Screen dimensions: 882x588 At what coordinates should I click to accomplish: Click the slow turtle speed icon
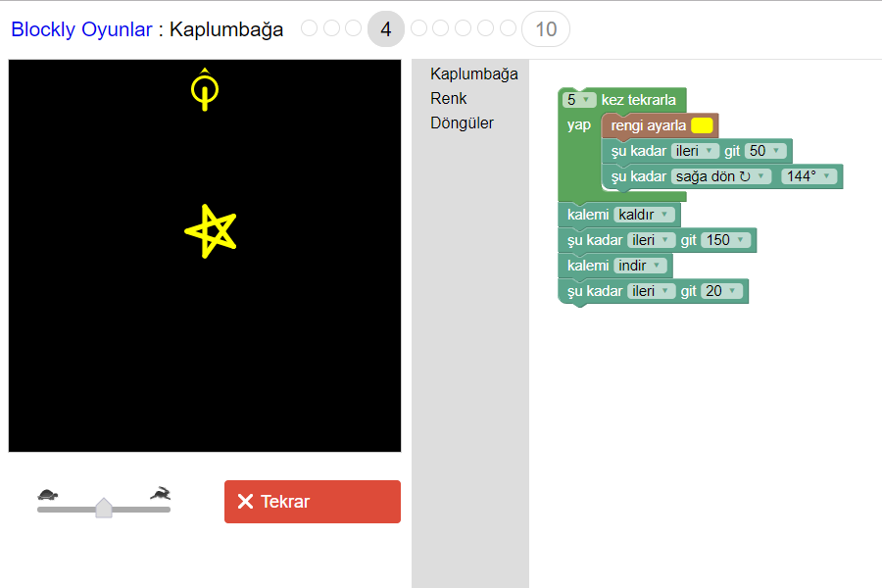pyautogui.click(x=48, y=494)
